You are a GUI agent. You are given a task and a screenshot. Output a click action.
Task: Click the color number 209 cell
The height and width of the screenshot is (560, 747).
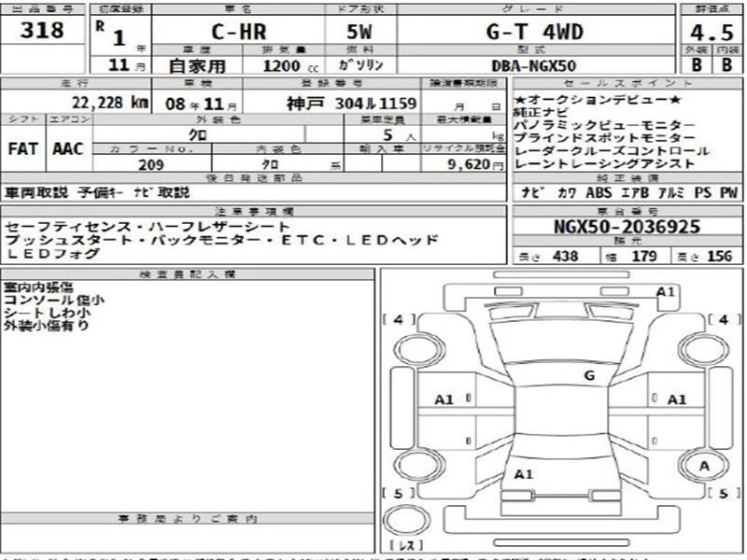point(151,165)
